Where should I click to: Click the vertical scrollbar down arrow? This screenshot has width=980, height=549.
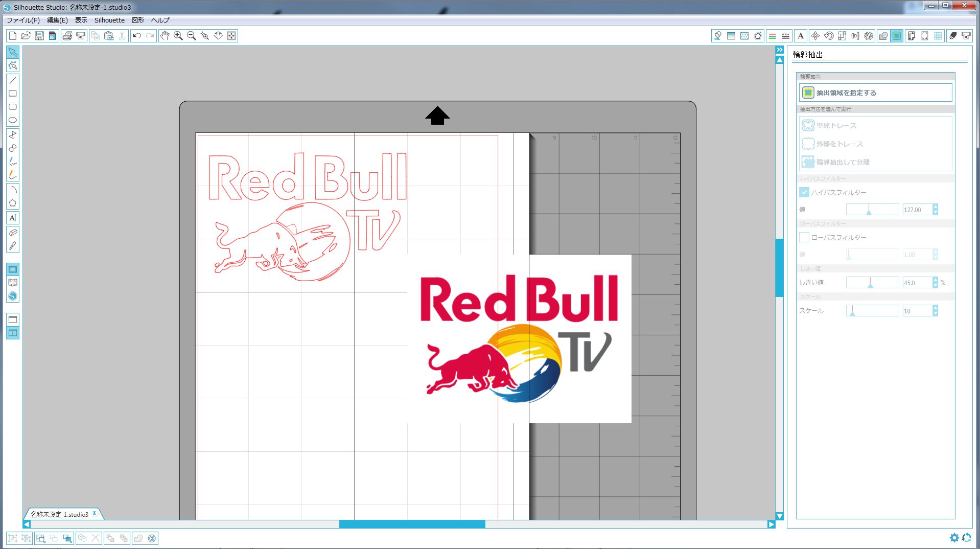click(x=780, y=516)
